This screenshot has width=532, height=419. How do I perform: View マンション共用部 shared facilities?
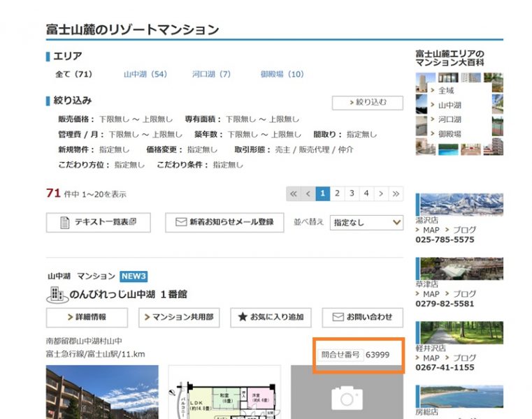(x=180, y=317)
